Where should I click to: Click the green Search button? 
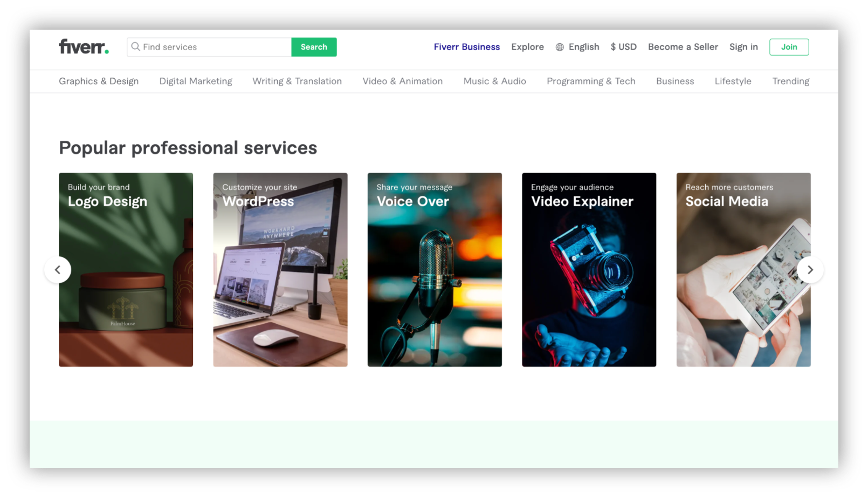[x=314, y=47]
